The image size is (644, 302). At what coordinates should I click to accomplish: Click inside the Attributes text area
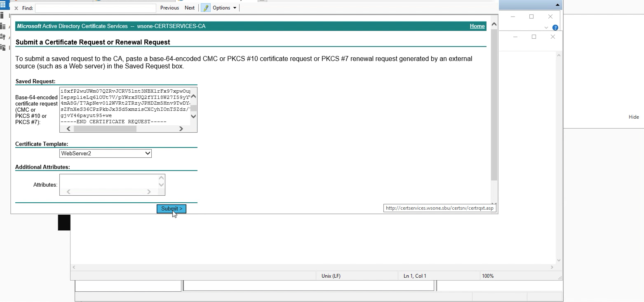(109, 182)
